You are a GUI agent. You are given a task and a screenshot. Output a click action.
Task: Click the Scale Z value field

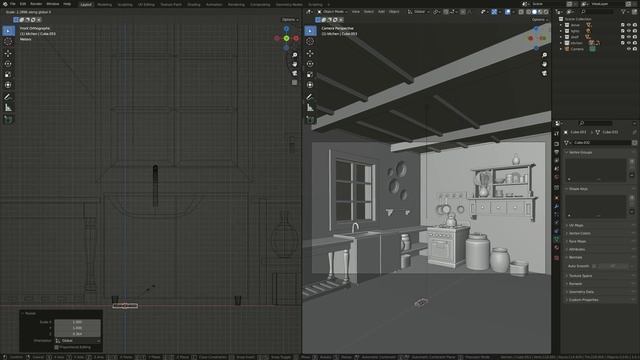[78, 334]
